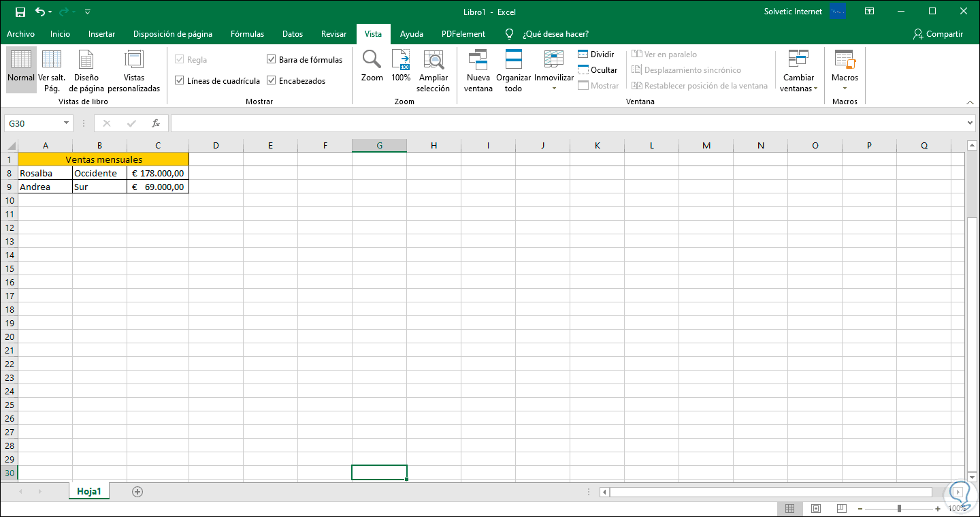The width and height of the screenshot is (980, 517).
Task: Open the Revisar tab
Action: coord(334,34)
